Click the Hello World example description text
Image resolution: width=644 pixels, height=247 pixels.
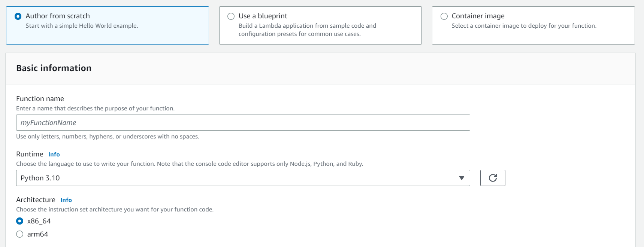tap(82, 26)
